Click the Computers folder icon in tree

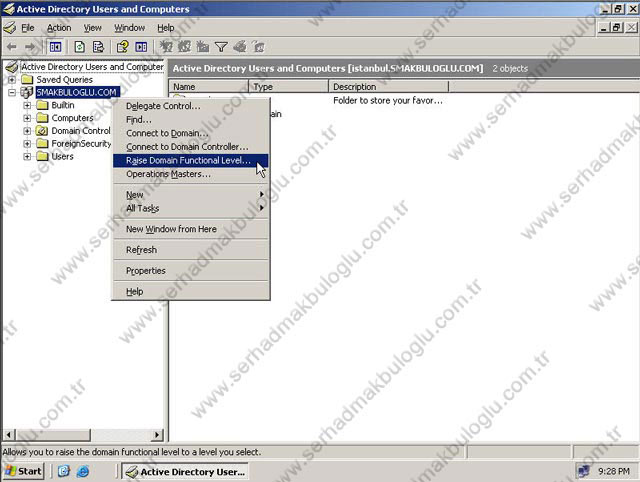[x=42, y=118]
